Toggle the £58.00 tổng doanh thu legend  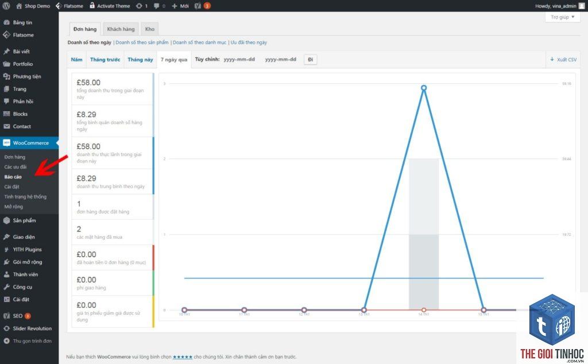[113, 89]
